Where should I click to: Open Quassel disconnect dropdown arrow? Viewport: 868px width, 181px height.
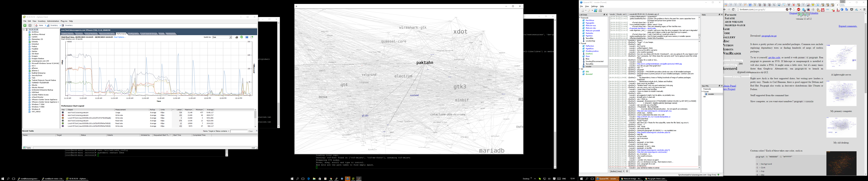click(x=592, y=10)
